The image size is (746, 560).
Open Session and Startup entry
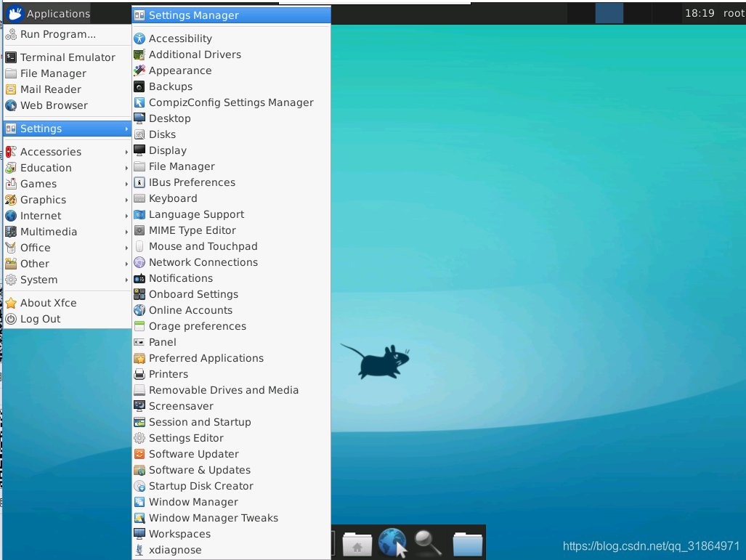click(231, 422)
